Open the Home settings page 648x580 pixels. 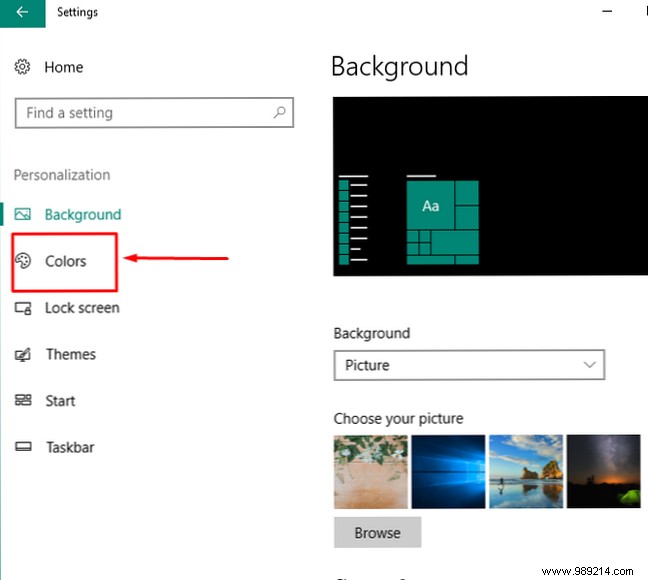point(64,67)
